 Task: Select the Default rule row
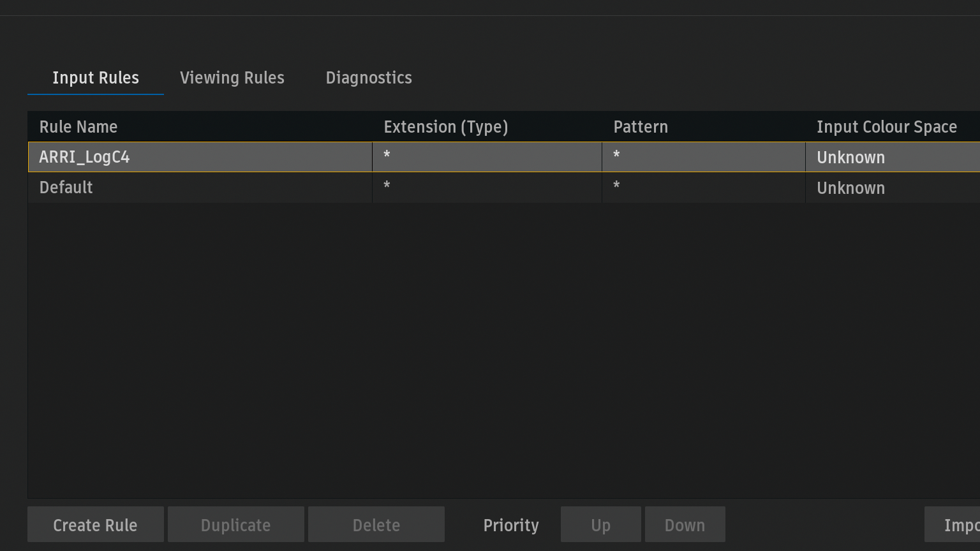pyautogui.click(x=66, y=187)
